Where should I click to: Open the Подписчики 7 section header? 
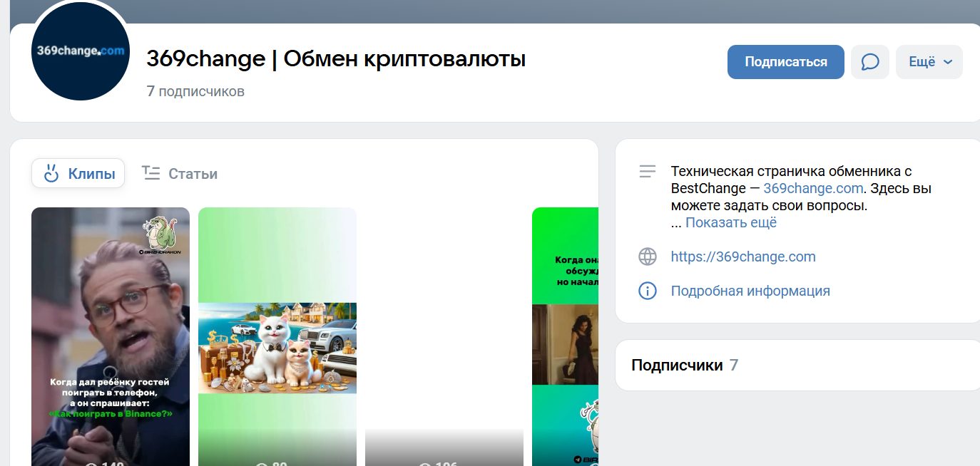[684, 366]
